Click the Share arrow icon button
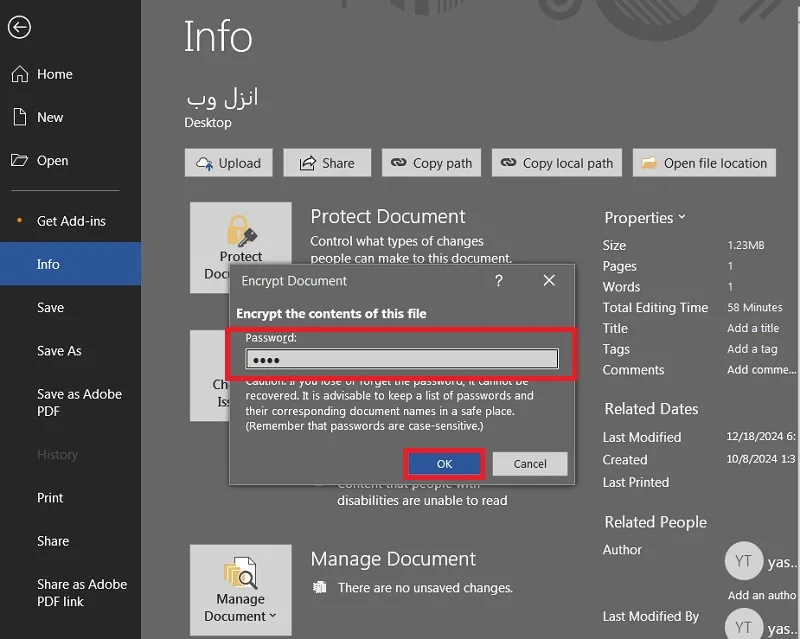 tap(307, 163)
